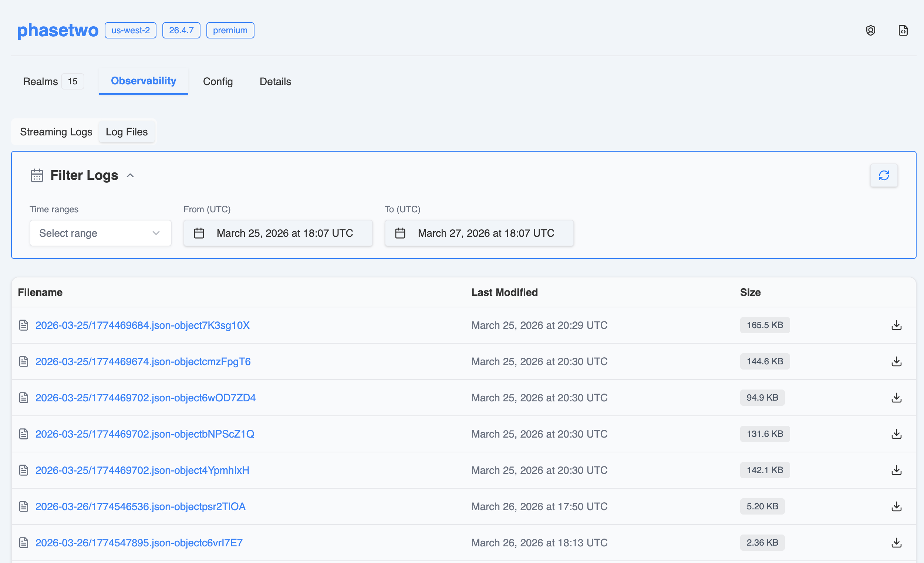Collapse the Filter Logs section
The height and width of the screenshot is (563, 924).
click(x=130, y=175)
